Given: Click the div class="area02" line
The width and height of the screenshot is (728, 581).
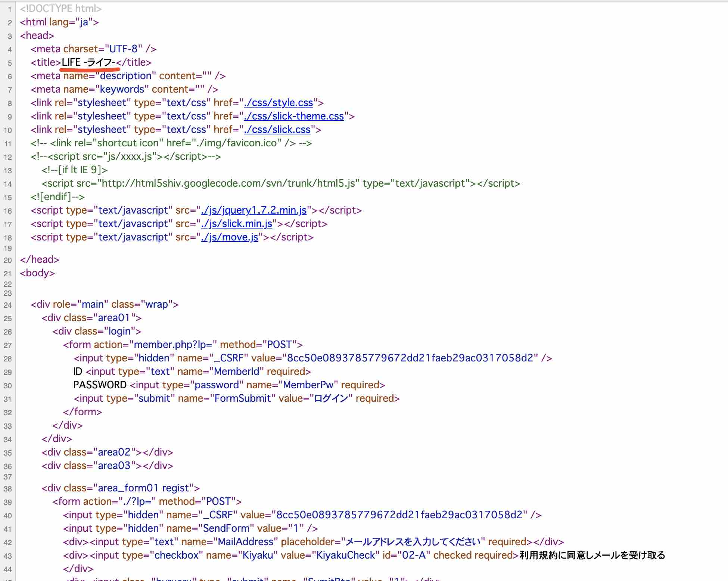Looking at the screenshot, I should (108, 452).
